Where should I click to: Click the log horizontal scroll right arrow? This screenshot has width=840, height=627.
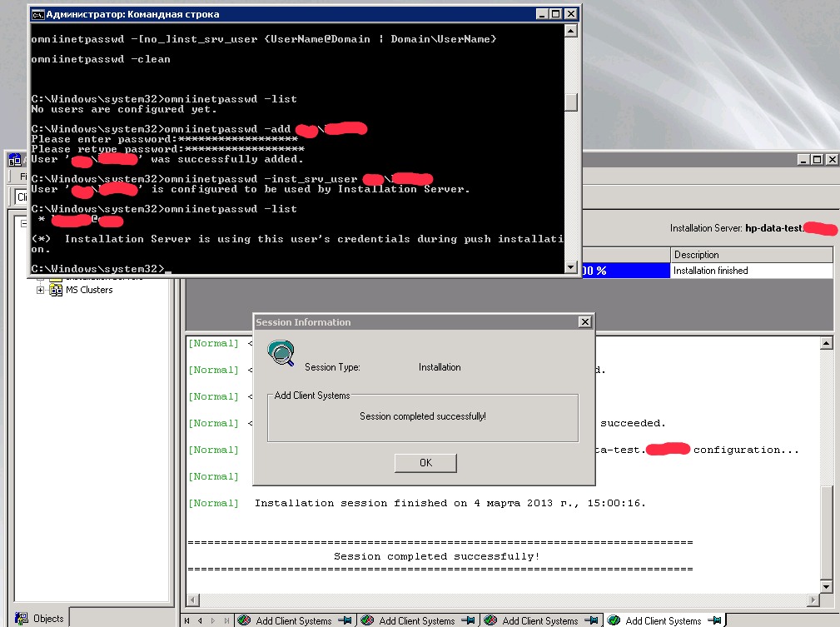pos(813,600)
